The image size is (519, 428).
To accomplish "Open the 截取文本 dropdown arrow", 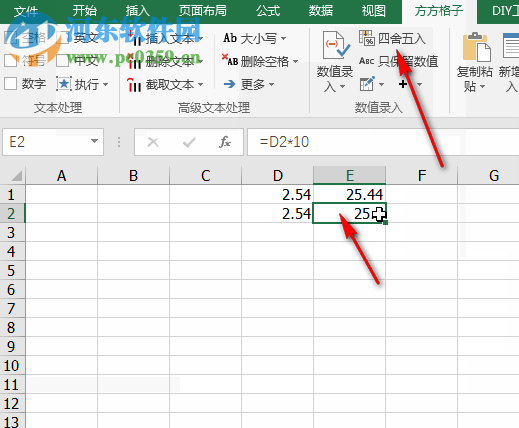I will (x=200, y=85).
